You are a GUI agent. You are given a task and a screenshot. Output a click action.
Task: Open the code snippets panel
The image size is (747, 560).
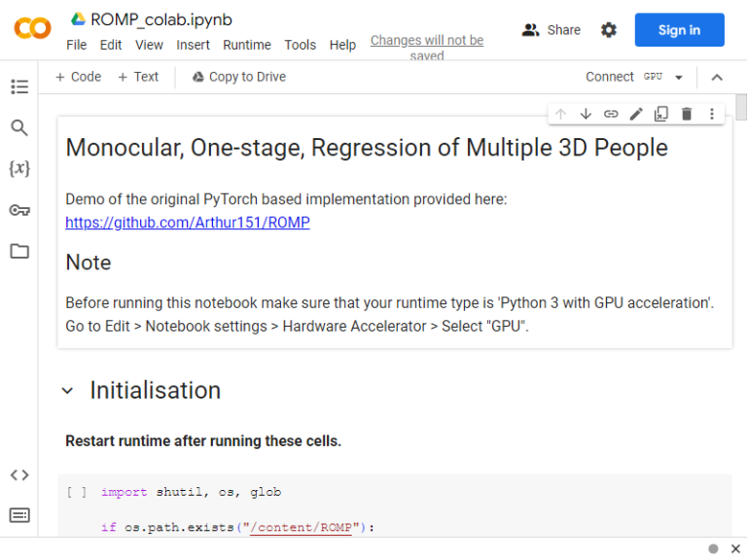pos(19,474)
